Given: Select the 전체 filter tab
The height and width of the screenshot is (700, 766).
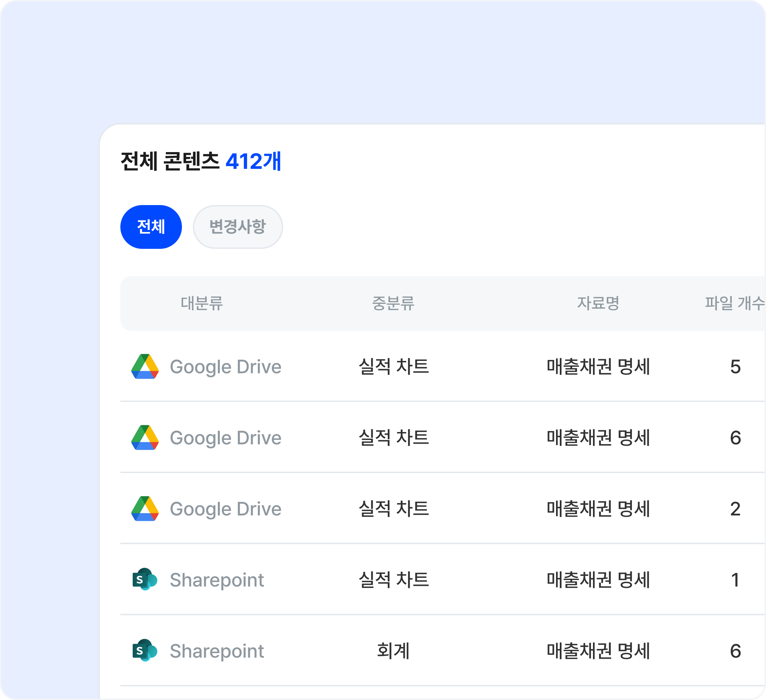Looking at the screenshot, I should [x=151, y=227].
